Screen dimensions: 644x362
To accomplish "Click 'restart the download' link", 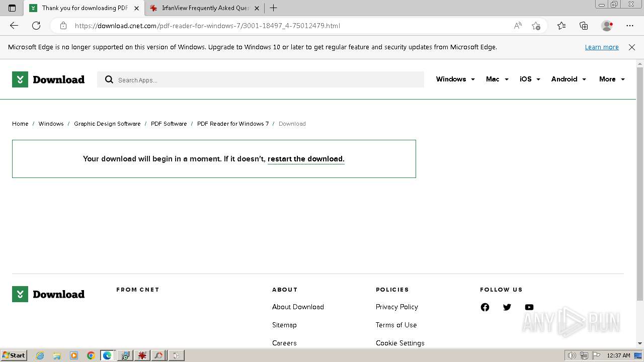I will (306, 159).
